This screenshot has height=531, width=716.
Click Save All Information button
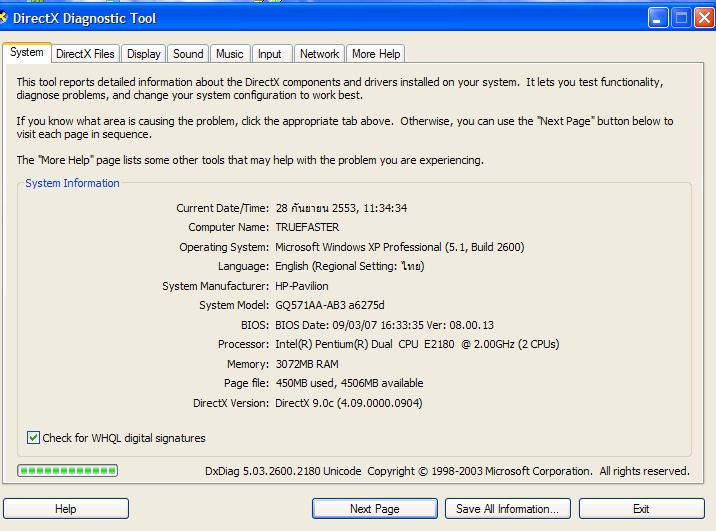pos(507,509)
